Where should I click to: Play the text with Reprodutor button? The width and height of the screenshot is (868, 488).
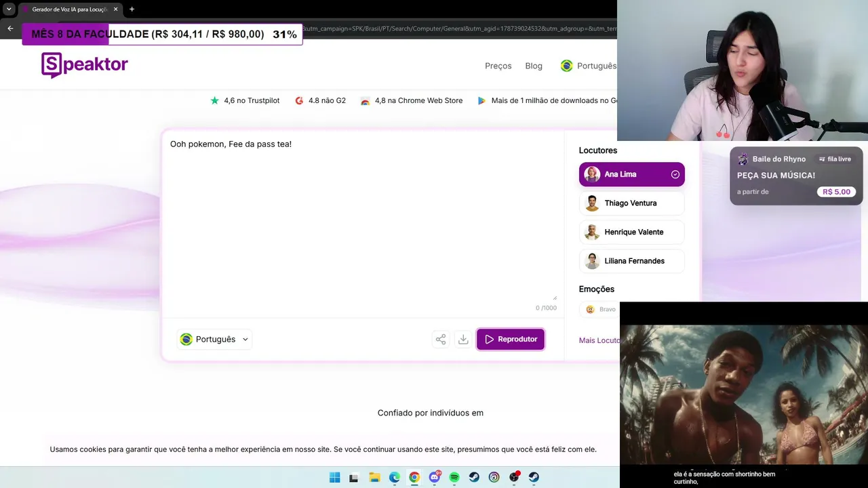[x=511, y=339]
